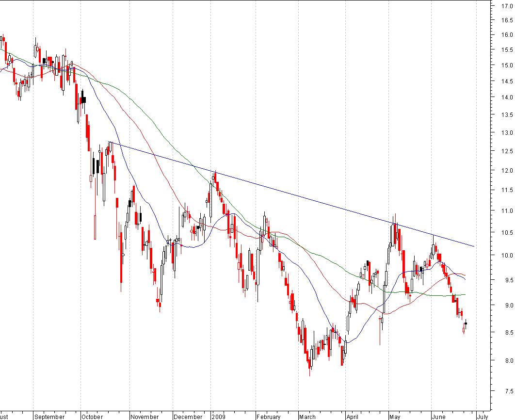Select the 13.5 price axis value

click(x=507, y=114)
